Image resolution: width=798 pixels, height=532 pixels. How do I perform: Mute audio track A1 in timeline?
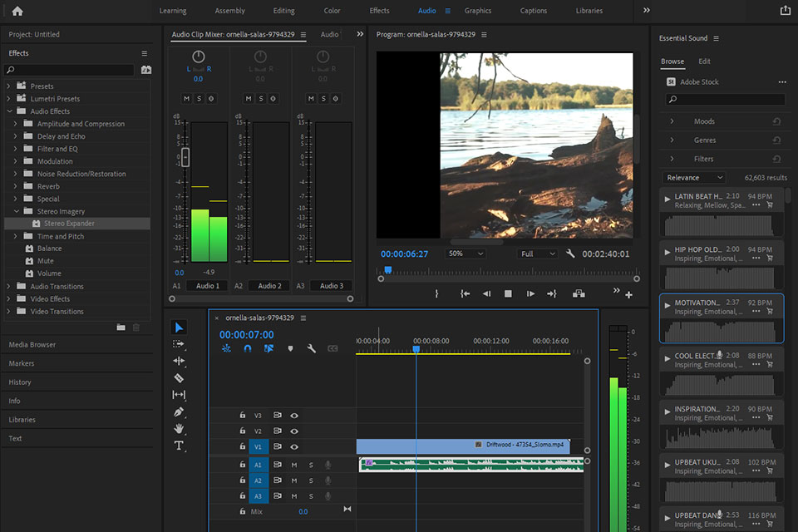pyautogui.click(x=294, y=465)
